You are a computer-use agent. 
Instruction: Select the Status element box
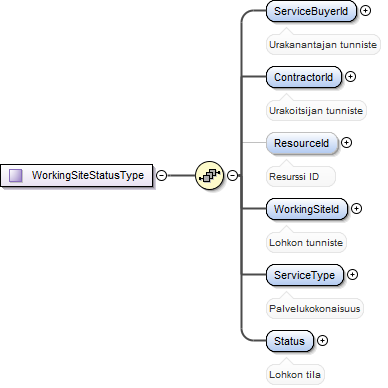(x=290, y=341)
